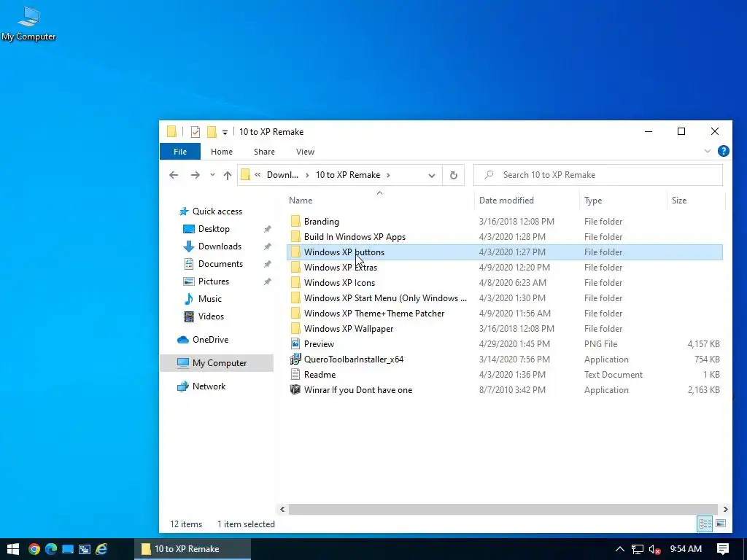Open the address bar history dropdown

pos(432,175)
